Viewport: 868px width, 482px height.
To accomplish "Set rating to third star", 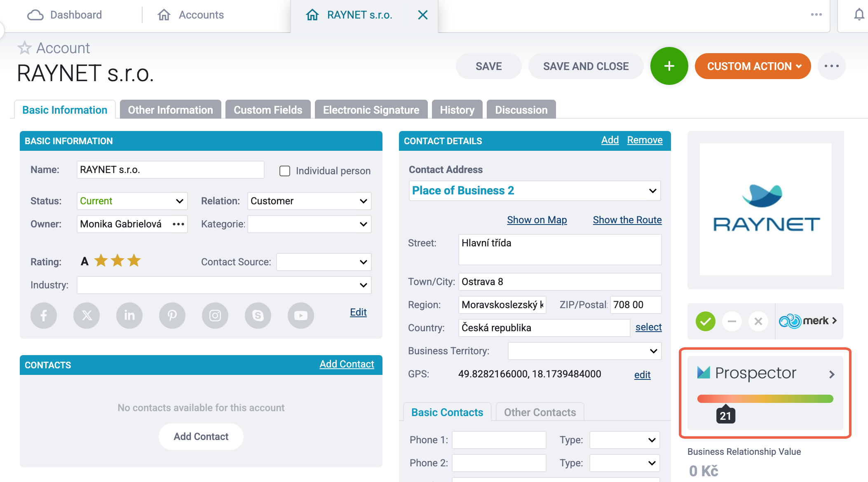I will [x=134, y=261].
